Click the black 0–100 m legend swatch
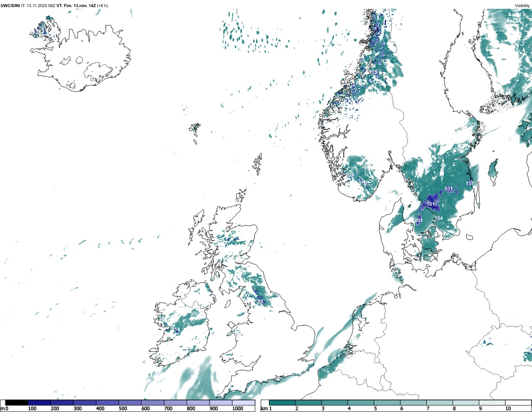The height and width of the screenshot is (412, 532). [17, 403]
